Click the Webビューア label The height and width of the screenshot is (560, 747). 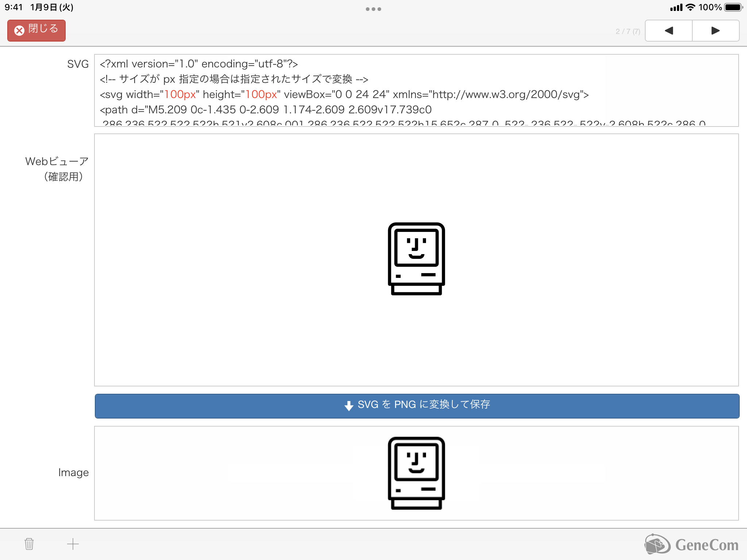(57, 169)
